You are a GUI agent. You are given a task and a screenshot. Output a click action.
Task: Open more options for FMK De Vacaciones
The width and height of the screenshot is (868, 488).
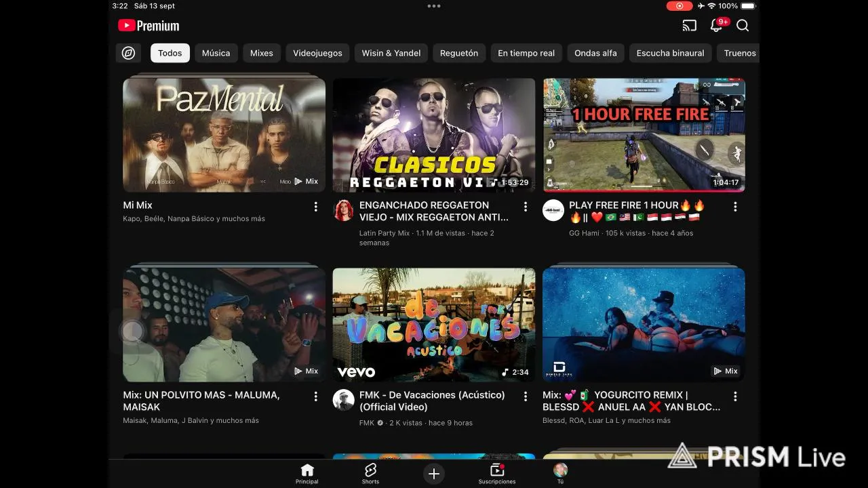tap(525, 396)
